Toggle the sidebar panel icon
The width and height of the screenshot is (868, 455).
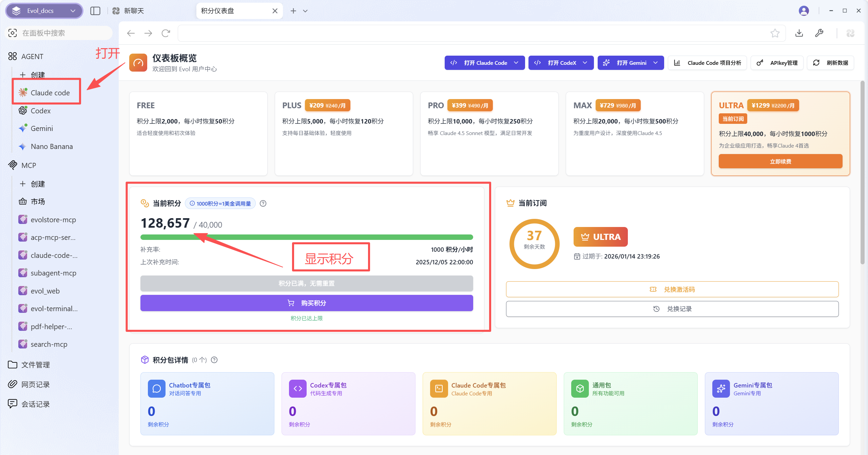95,11
